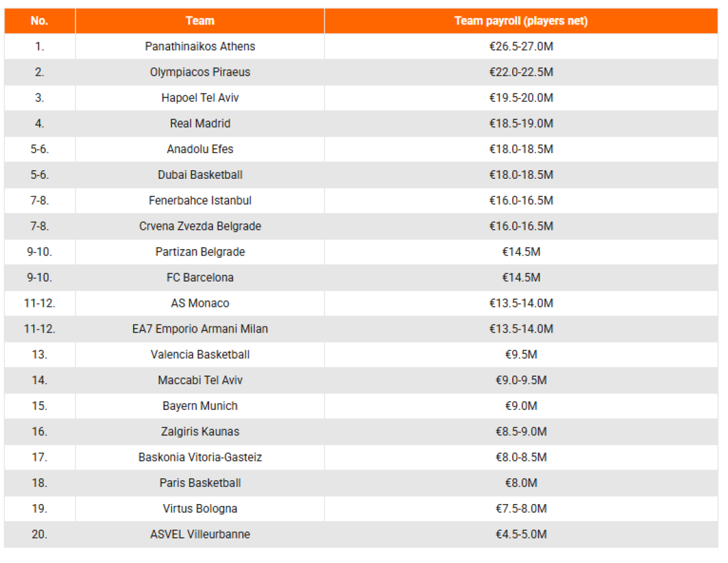This screenshot has height=563, width=728.
Task: Select the Zalgiris Kaunas team name
Action: 200,432
